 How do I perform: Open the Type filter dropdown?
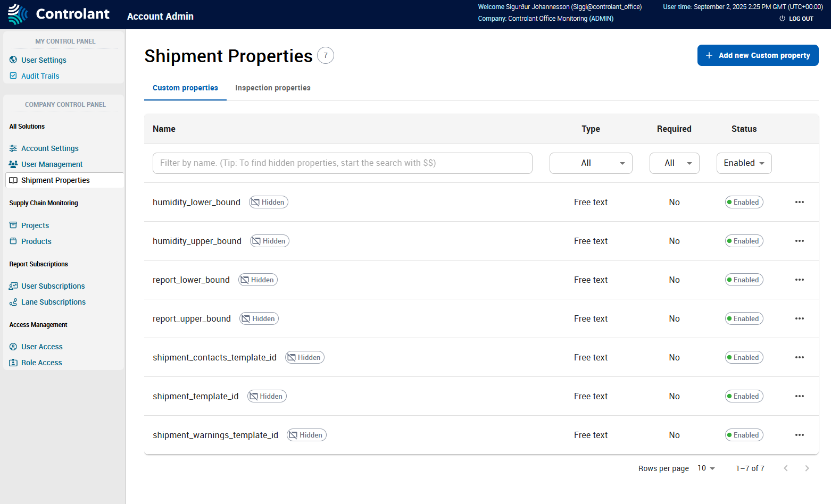591,163
